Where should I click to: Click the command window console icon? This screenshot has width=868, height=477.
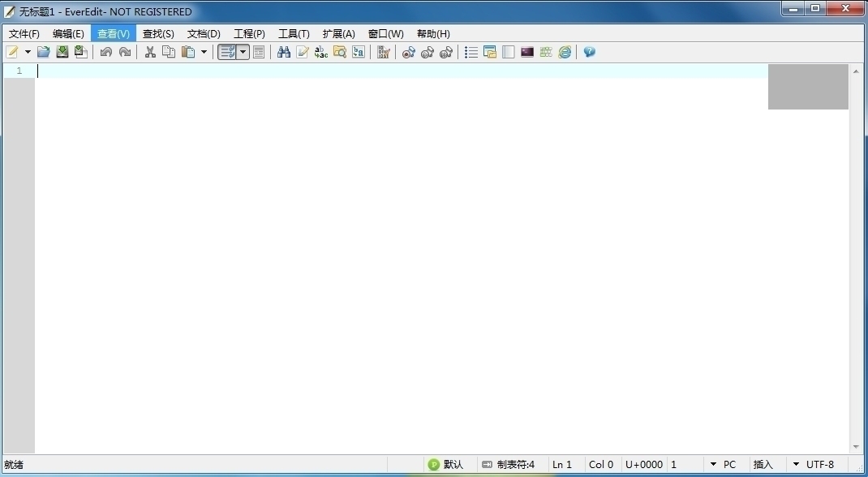[x=527, y=52]
